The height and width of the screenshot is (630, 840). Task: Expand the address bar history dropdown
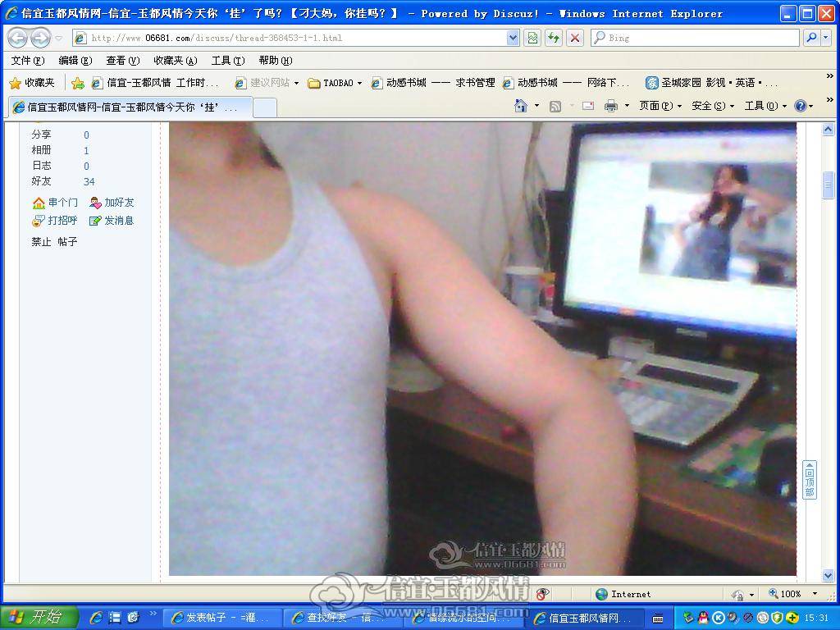coord(513,38)
